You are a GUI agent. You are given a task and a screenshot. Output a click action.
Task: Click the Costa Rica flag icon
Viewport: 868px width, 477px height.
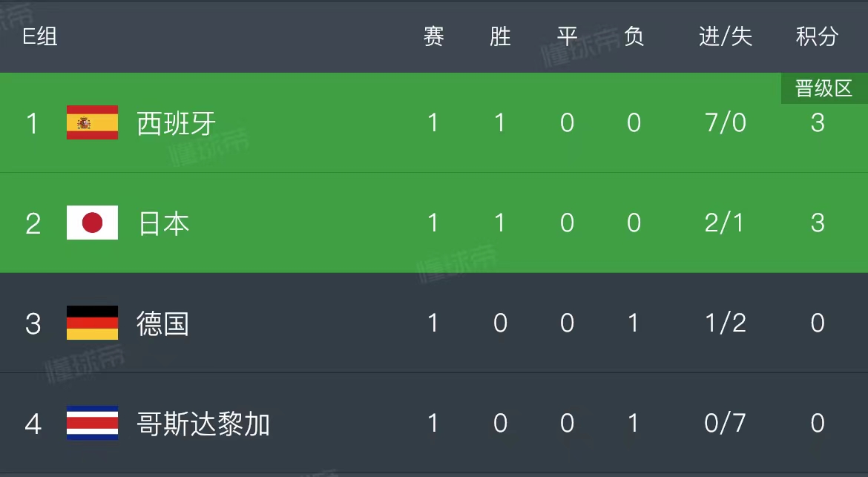coord(91,424)
